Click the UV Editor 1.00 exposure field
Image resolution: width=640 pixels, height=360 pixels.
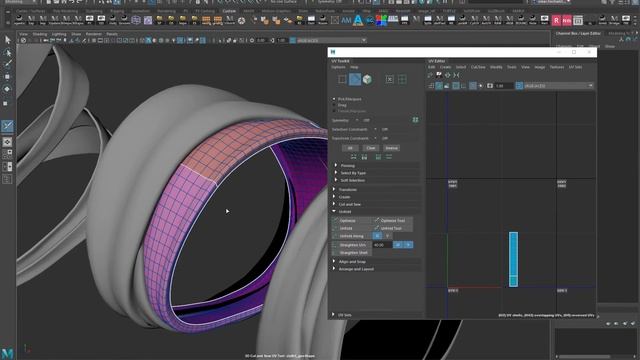click(x=504, y=86)
